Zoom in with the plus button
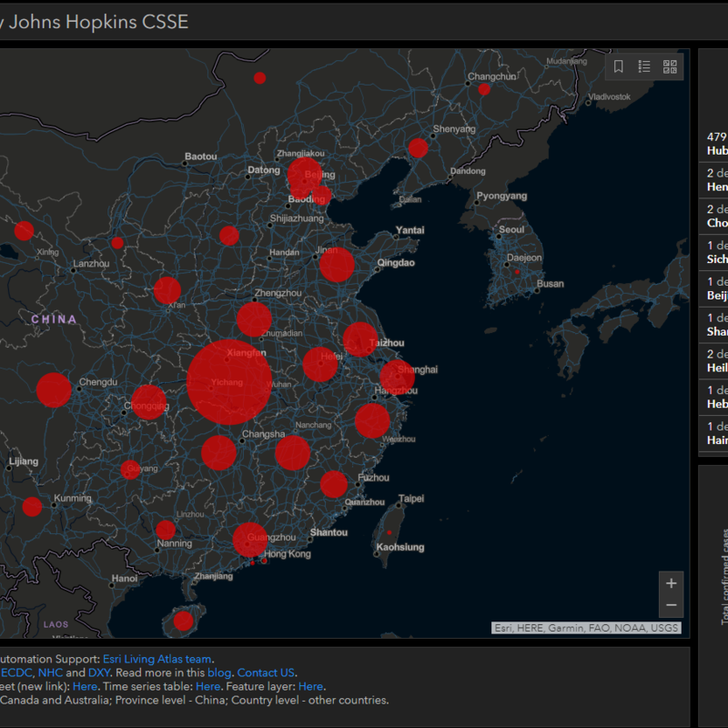728x728 pixels. click(x=671, y=583)
